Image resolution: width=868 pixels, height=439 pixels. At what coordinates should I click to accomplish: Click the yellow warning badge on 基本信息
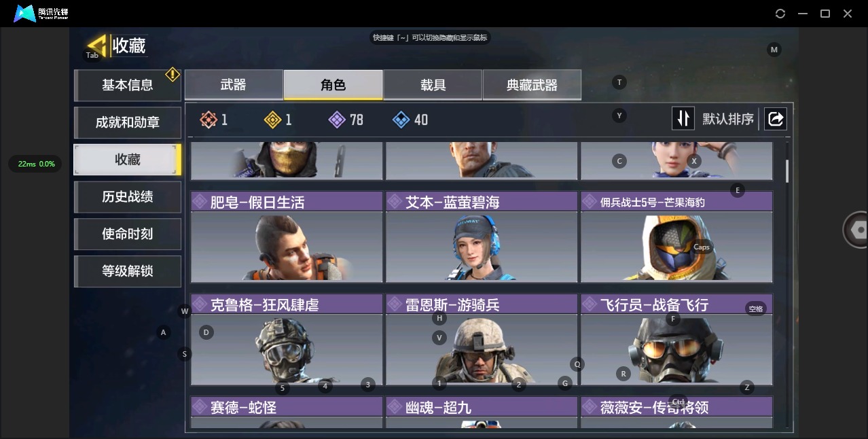[173, 74]
